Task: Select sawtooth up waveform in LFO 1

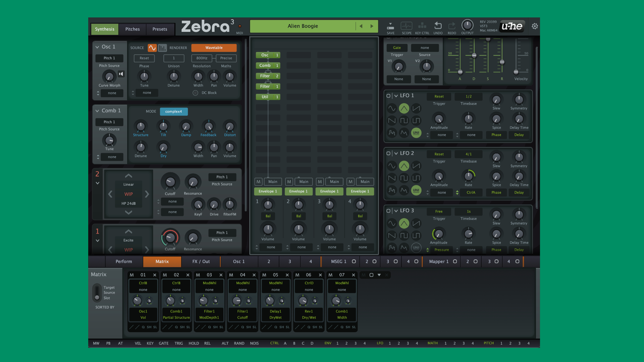Action: pyautogui.click(x=416, y=109)
